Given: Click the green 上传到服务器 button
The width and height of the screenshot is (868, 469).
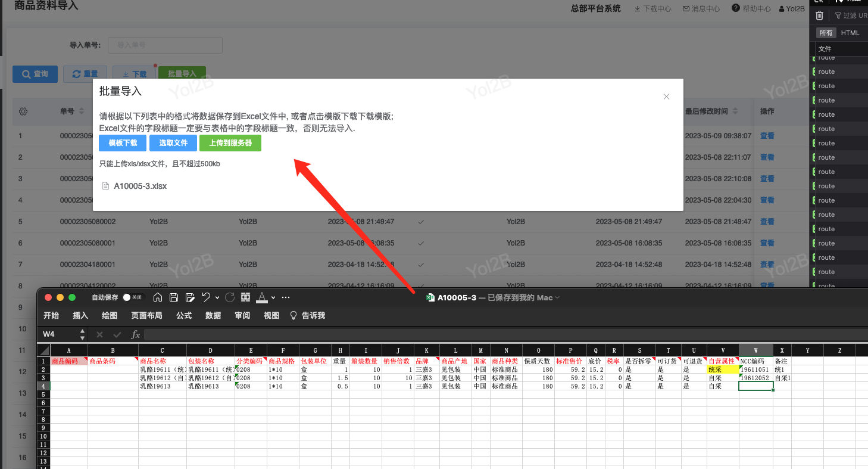Looking at the screenshot, I should [x=230, y=143].
